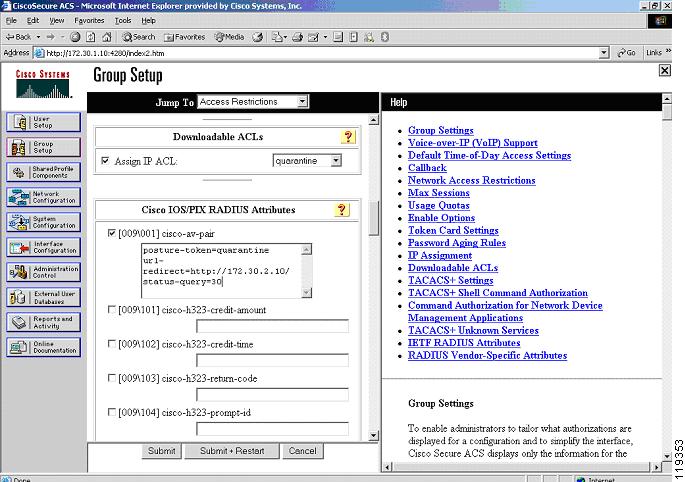The height and width of the screenshot is (482, 685).
Task: Click the browser Stop icon
Action: tap(75, 37)
